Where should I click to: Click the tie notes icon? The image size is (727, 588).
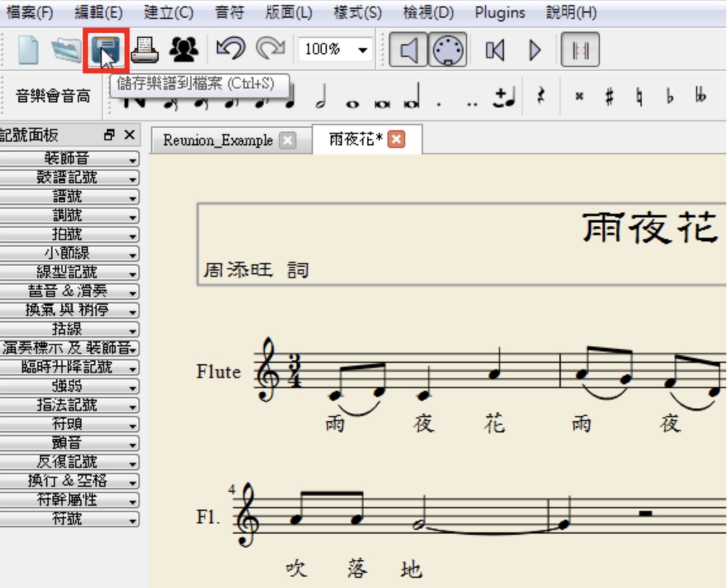[x=503, y=97]
